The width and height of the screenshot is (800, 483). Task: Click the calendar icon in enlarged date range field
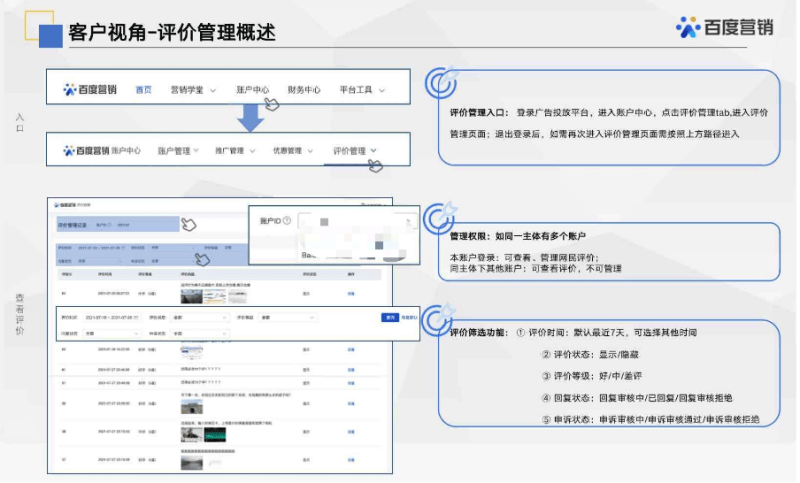tap(136, 318)
